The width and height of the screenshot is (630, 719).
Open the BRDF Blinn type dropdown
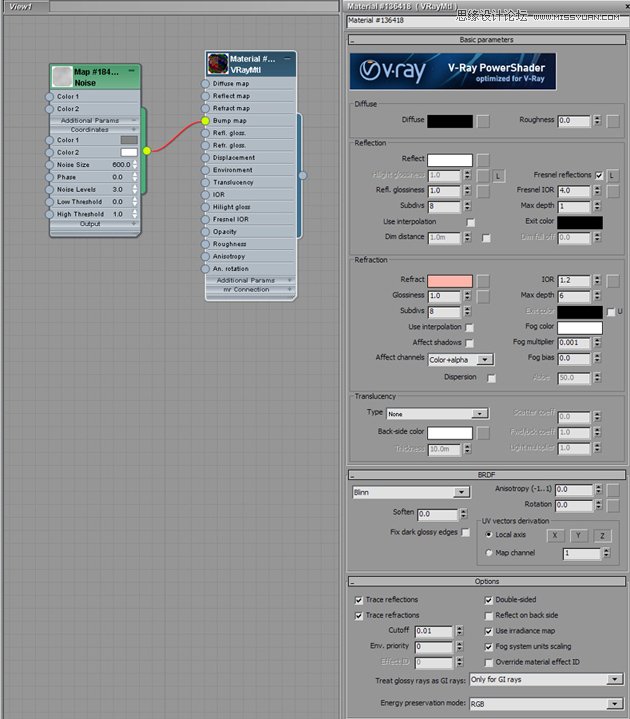pyautogui.click(x=411, y=492)
